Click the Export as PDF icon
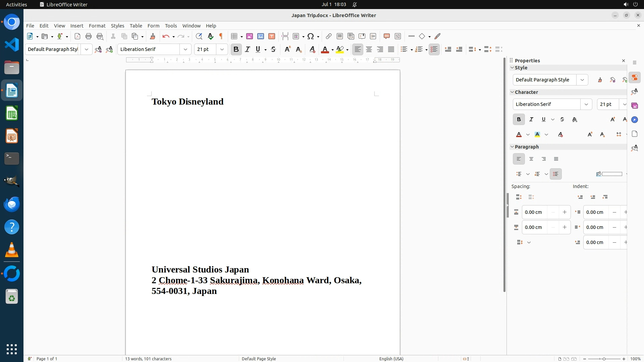644x362 pixels. [77, 36]
